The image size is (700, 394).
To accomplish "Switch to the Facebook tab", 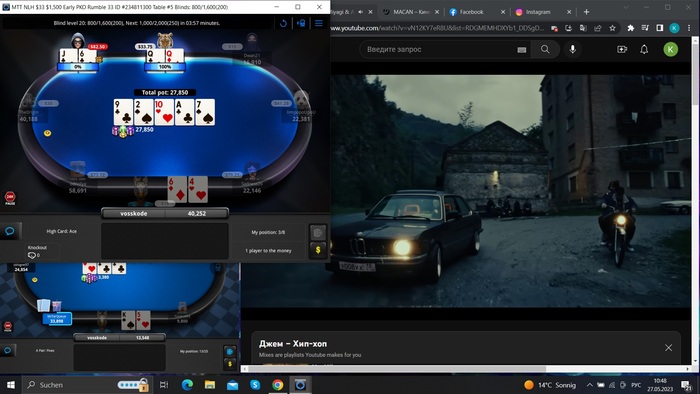I will (x=472, y=12).
